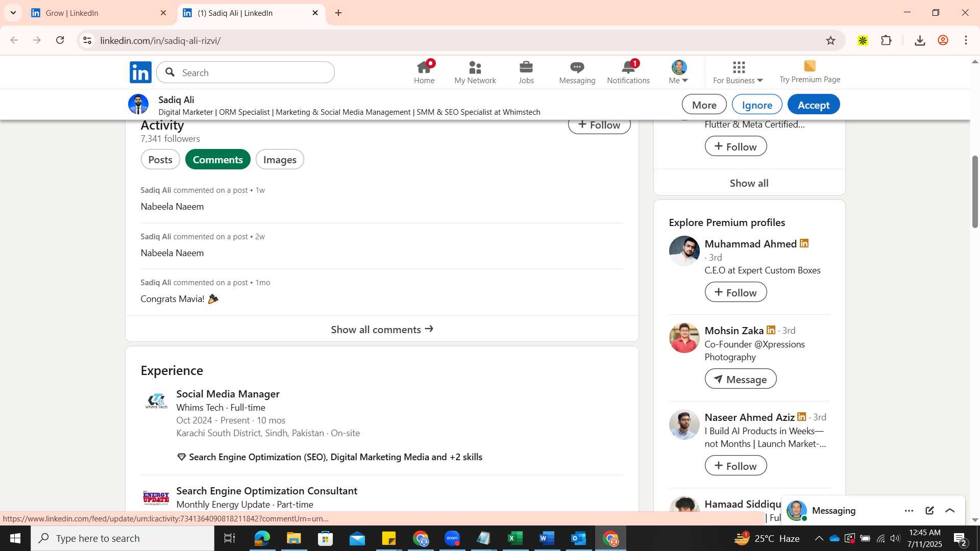Go back in browser history

(x=14, y=40)
